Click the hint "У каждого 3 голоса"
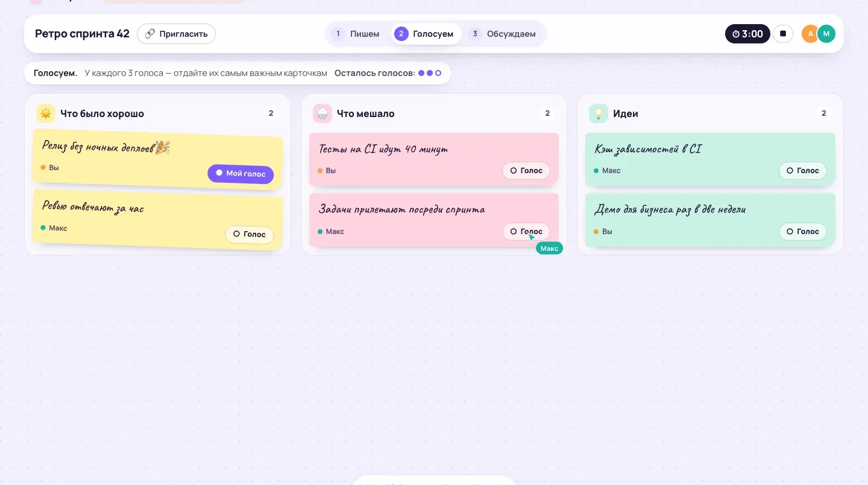The image size is (868, 485). pos(124,73)
